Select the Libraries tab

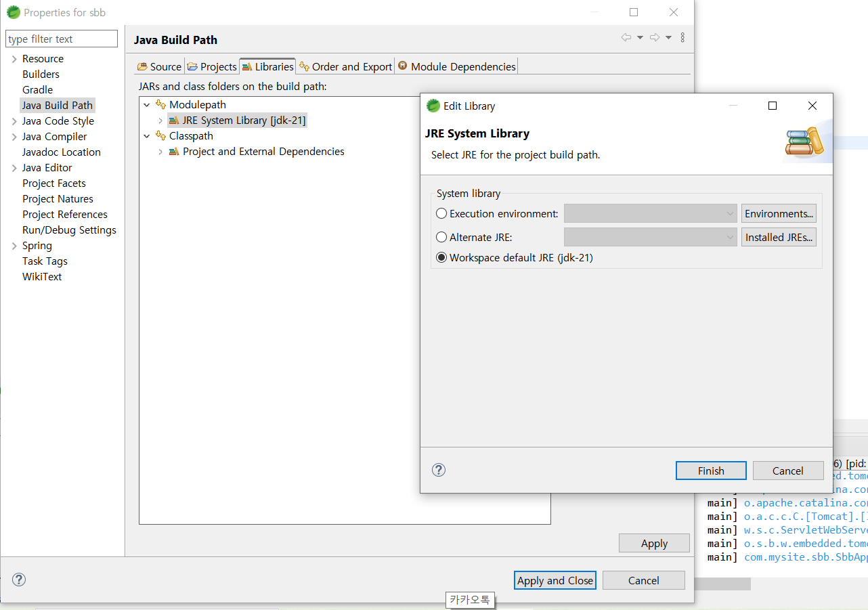[x=267, y=66]
